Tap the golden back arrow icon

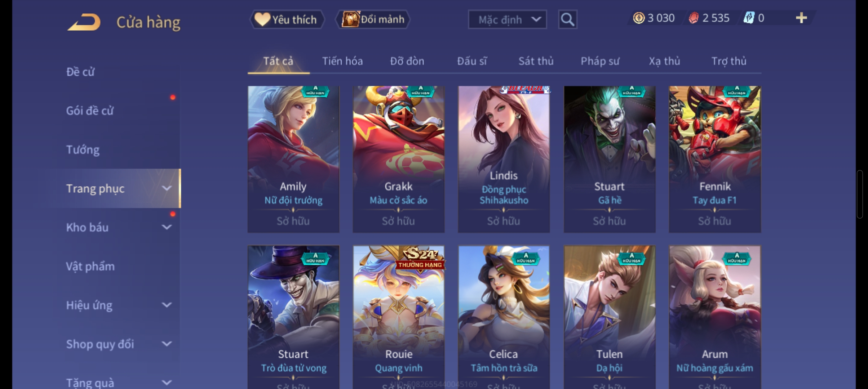(x=84, y=22)
